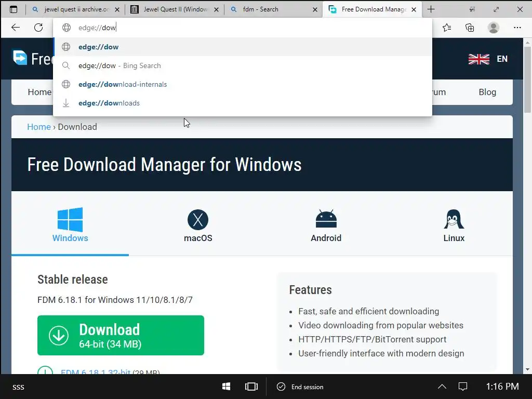Open Task View on the taskbar
Screen dimensions: 532x399
[x=251, y=387]
